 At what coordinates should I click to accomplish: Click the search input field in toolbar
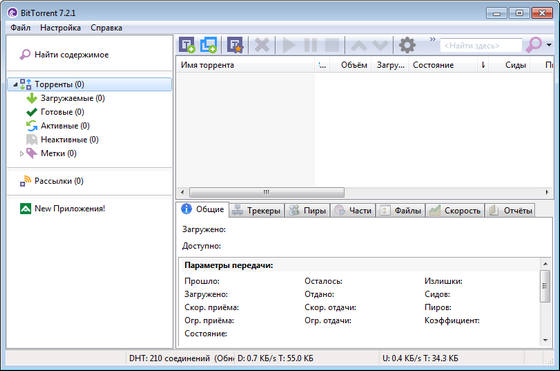481,45
